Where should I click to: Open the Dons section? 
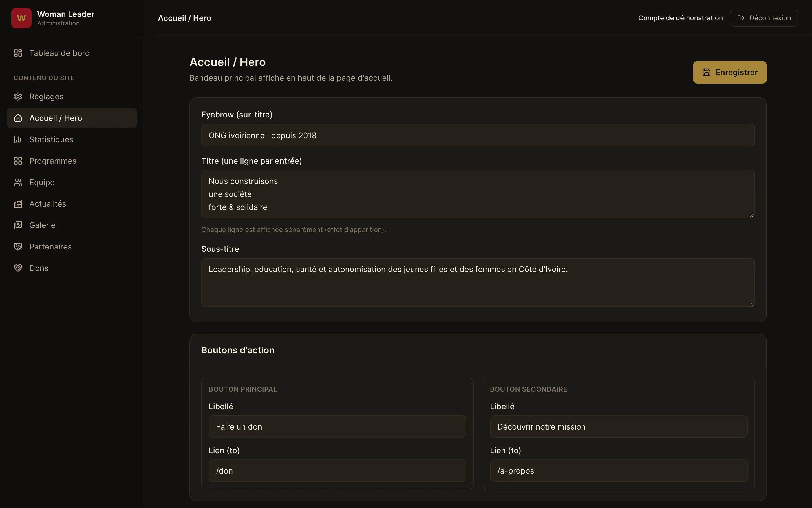[72, 268]
